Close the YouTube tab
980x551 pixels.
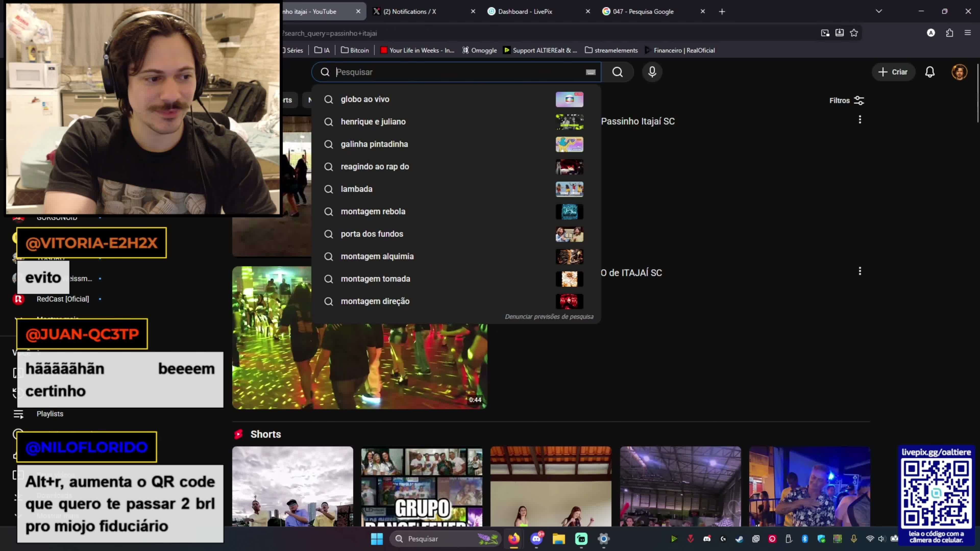[358, 11]
